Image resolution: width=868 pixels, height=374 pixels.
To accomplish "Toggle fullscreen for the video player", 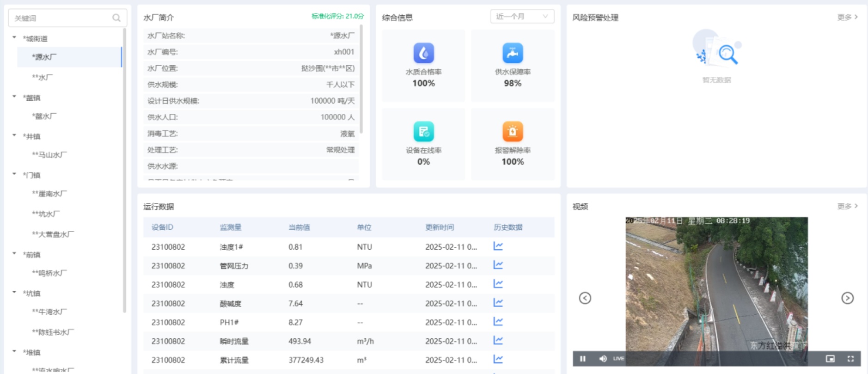I will pos(850,359).
